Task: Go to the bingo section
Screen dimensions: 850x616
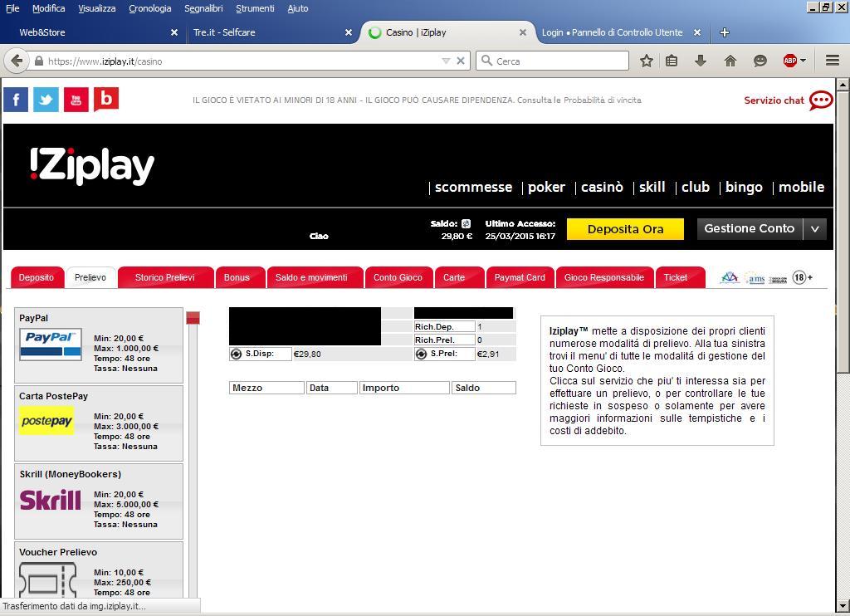Action: (744, 187)
